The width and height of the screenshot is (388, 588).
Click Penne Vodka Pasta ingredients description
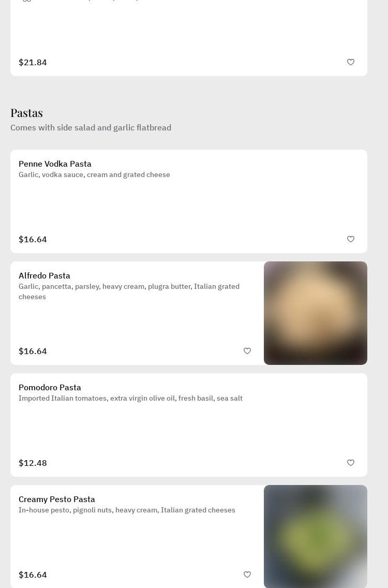tap(94, 175)
